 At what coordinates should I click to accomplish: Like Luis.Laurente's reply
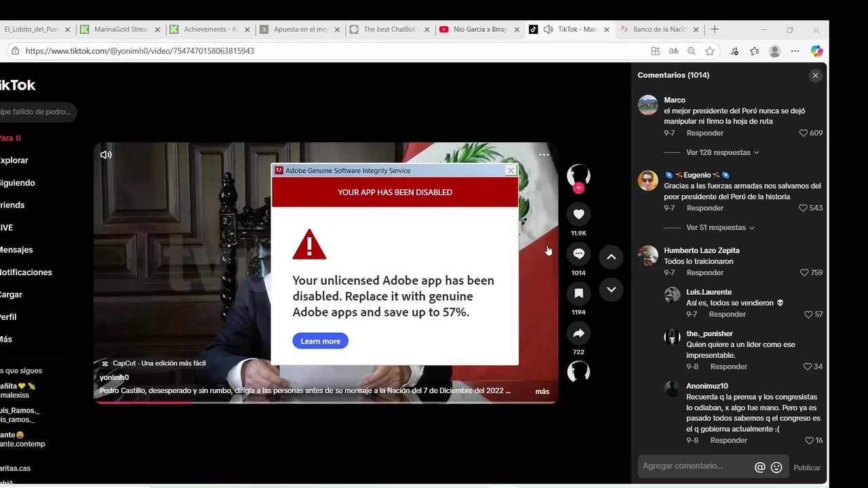click(808, 314)
